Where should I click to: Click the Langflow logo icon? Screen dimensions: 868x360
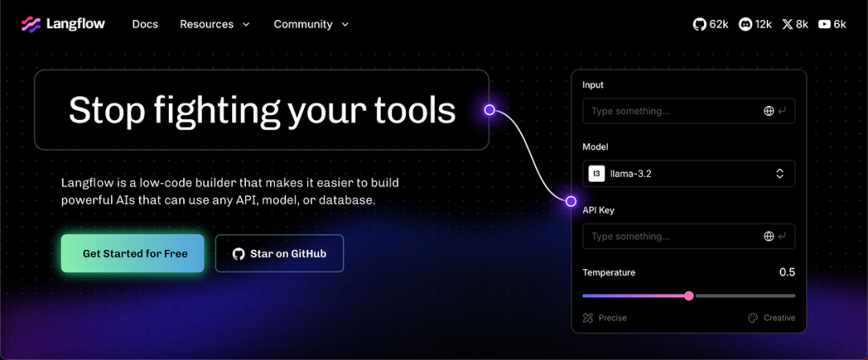pyautogui.click(x=31, y=24)
